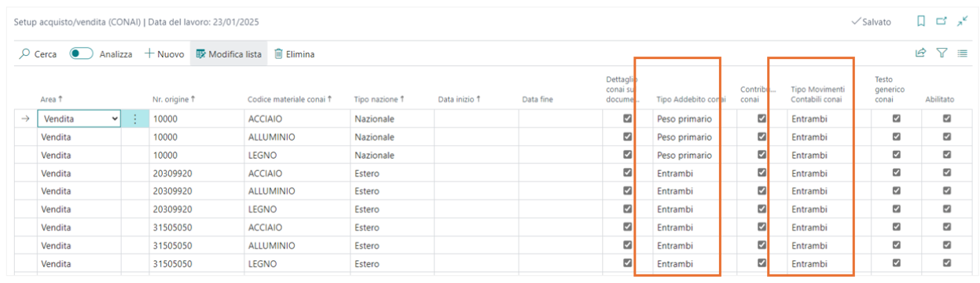Toggle Abilitato checkbox for 31505050 LEGNO row
This screenshot has width=980, height=283.
[x=947, y=263]
